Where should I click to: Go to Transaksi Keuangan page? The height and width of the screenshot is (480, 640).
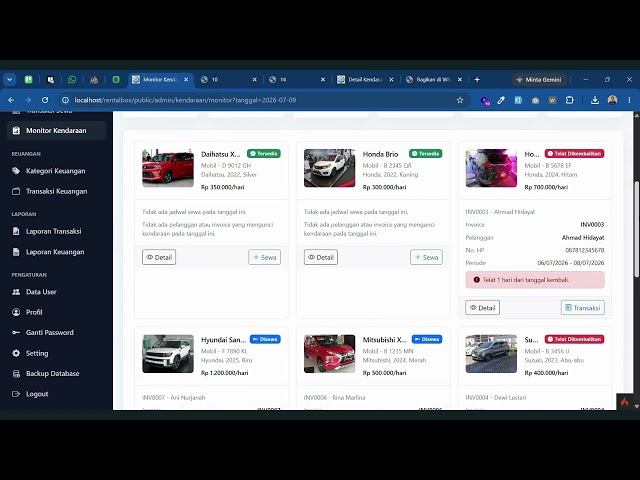(x=56, y=191)
